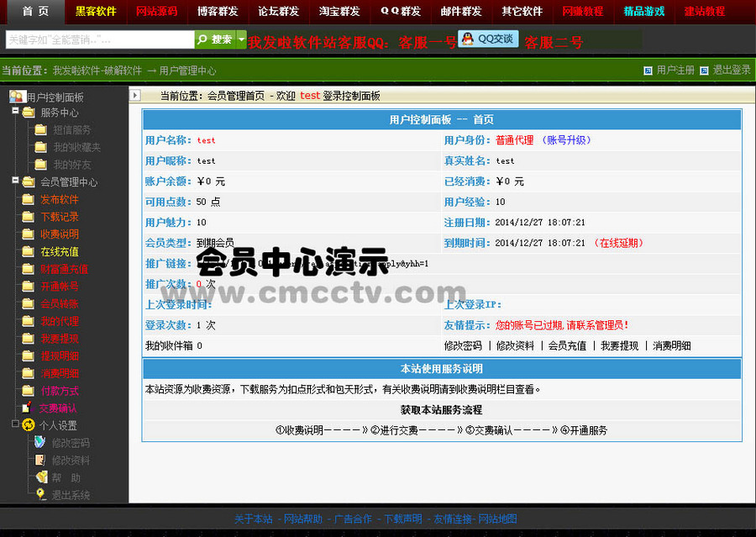Image resolution: width=756 pixels, height=537 pixels.
Task: Click the 消费明细 folder icon in sidebar
Action: (29, 373)
